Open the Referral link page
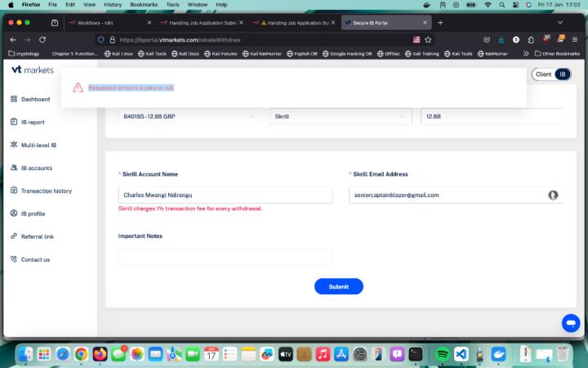The image size is (588, 368). (32, 236)
